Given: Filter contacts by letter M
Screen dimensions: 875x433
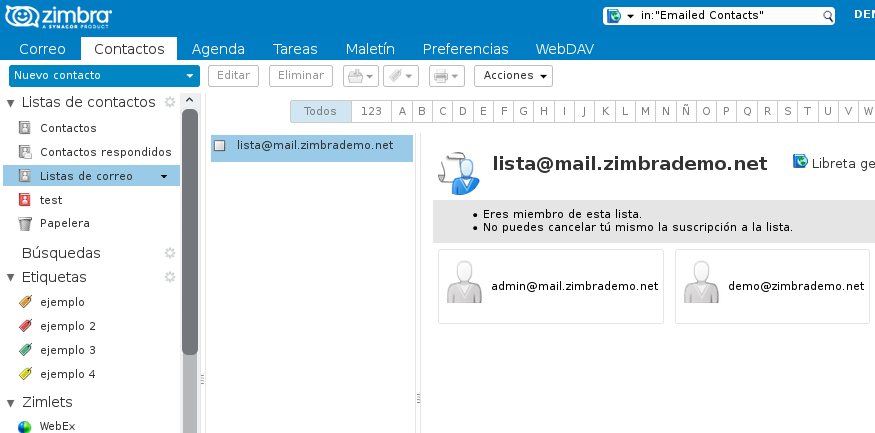Looking at the screenshot, I should click(x=645, y=111).
